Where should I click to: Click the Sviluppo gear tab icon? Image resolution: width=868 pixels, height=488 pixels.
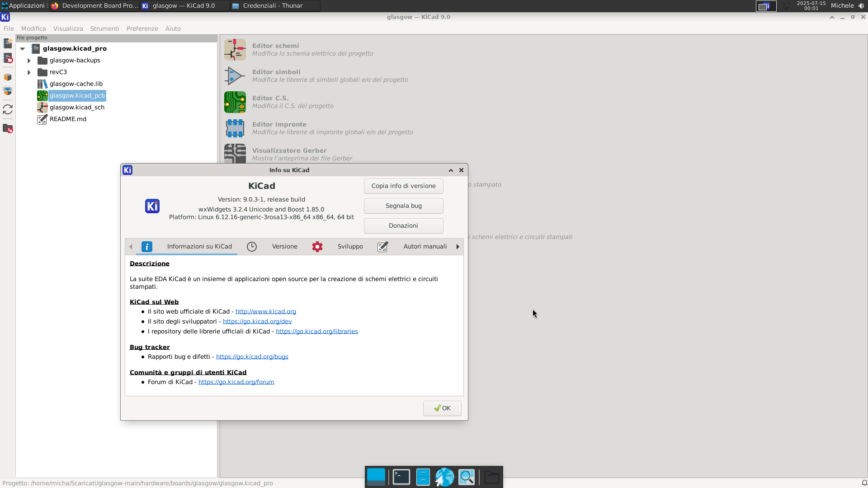317,247
